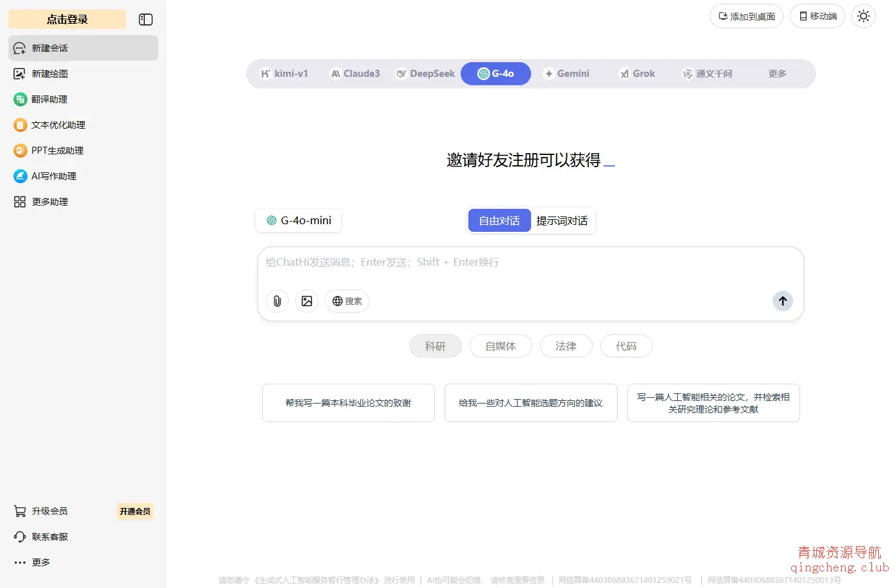Click the 开通会员 badge
This screenshot has height=588, width=895.
tap(135, 511)
